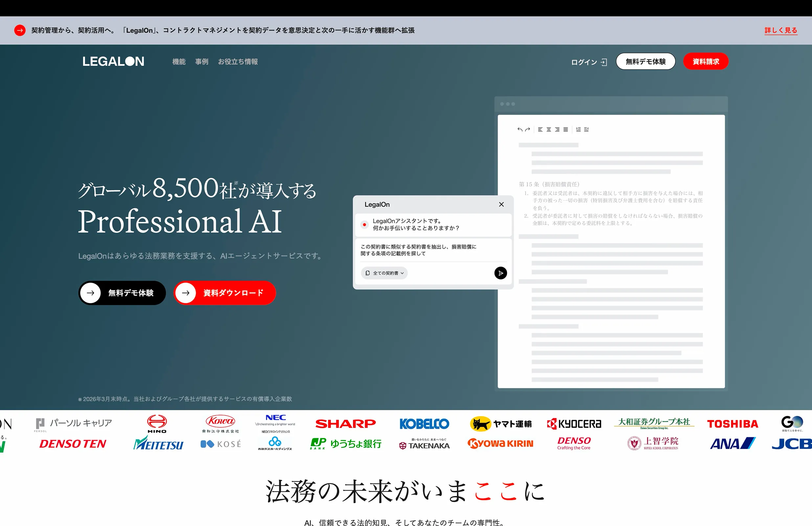812x526 pixels.
Task: Click the hero 無料デモ体験 black button
Action: 122,293
